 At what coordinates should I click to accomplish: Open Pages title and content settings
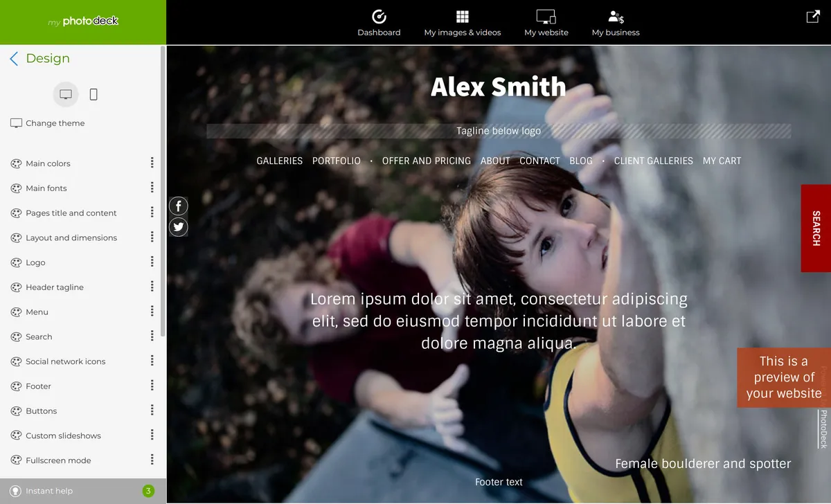pyautogui.click(x=71, y=213)
